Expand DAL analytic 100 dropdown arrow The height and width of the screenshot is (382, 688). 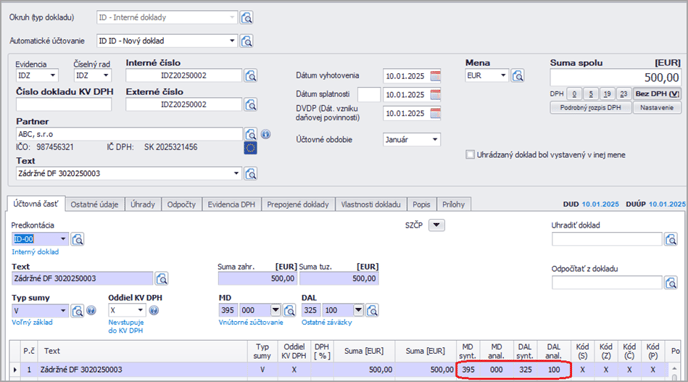click(x=358, y=310)
